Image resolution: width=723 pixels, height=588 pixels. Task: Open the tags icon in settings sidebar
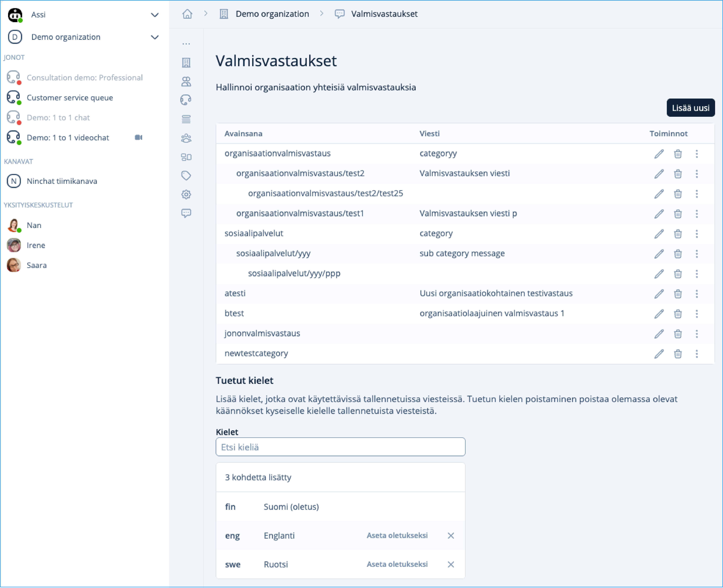click(x=186, y=175)
